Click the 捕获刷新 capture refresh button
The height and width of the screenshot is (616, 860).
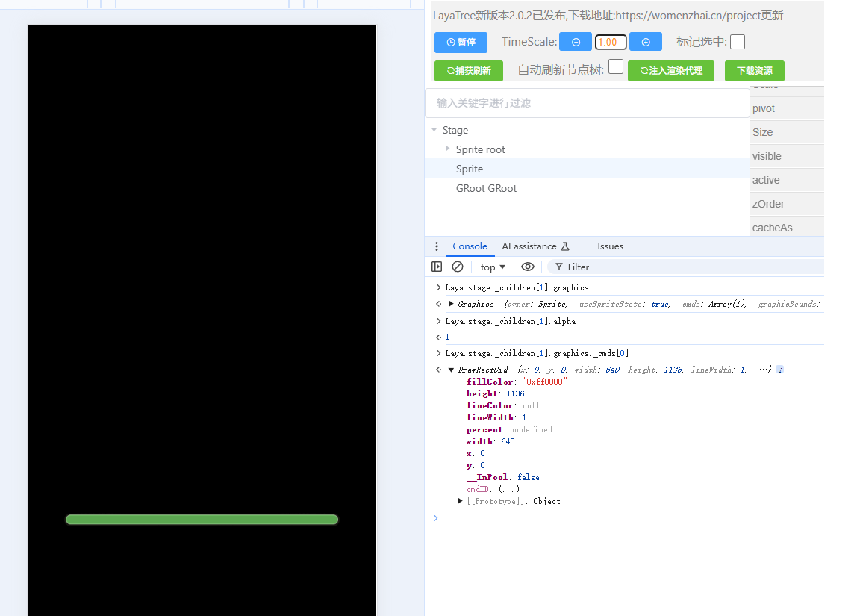(x=468, y=71)
